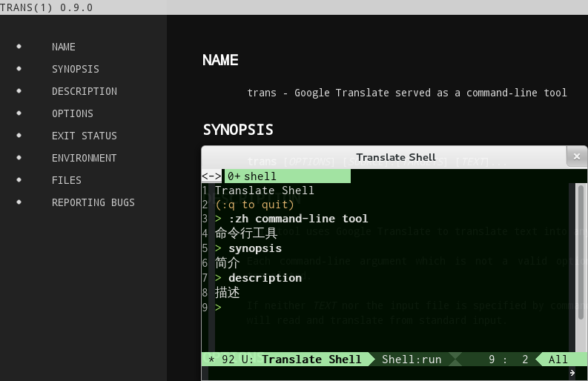The image size is (588, 381).
Task: Open OPTIONS section from sidebar
Action: point(73,113)
